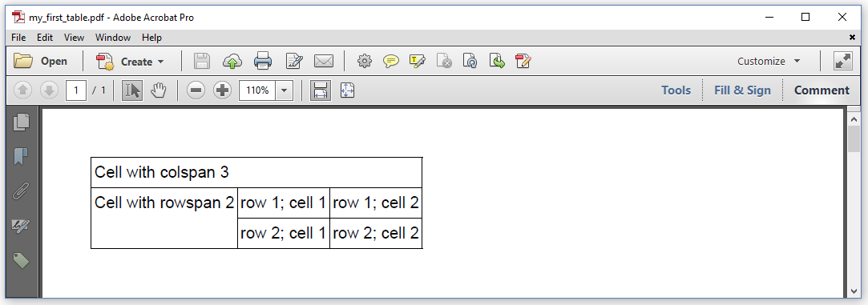
Task: Click the cloud upload icon
Action: (x=232, y=61)
